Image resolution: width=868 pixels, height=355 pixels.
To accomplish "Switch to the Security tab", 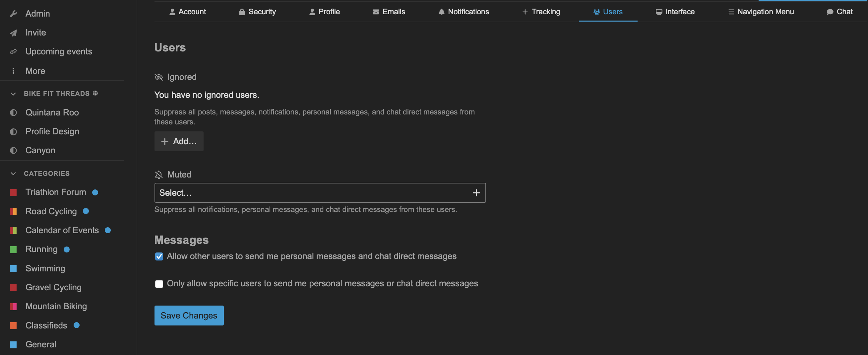I will click(x=257, y=12).
